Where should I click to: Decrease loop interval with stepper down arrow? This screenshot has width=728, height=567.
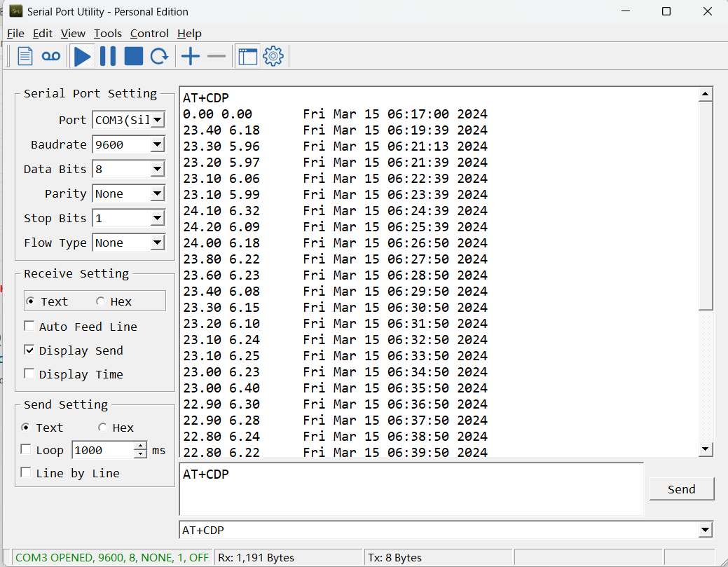click(139, 454)
